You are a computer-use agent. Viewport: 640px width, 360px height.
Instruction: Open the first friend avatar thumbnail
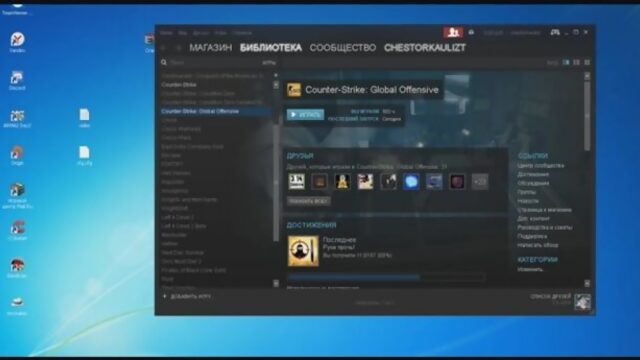click(296, 182)
